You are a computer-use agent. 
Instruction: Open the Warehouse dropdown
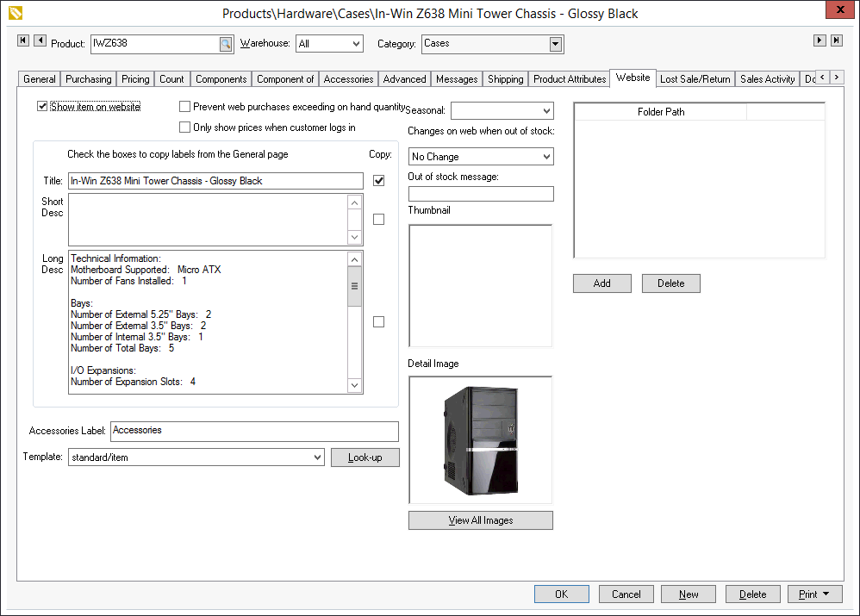pyautogui.click(x=355, y=44)
